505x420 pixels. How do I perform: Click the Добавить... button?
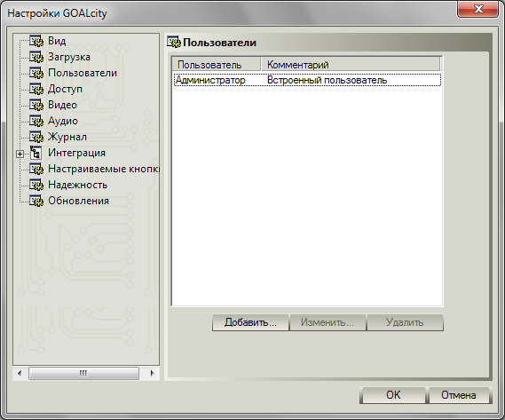(250, 322)
